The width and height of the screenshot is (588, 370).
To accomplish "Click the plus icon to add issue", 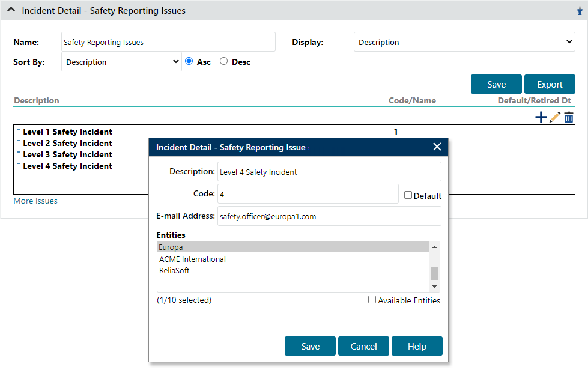I will (x=541, y=118).
